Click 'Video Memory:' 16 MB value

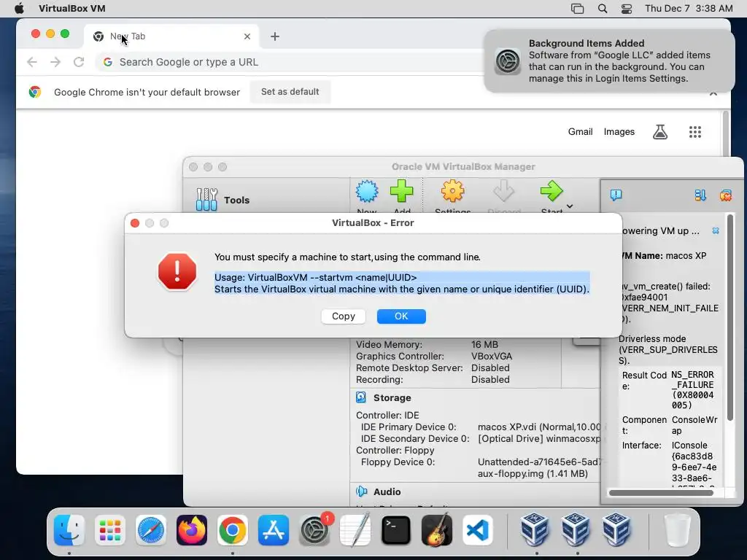[484, 344]
